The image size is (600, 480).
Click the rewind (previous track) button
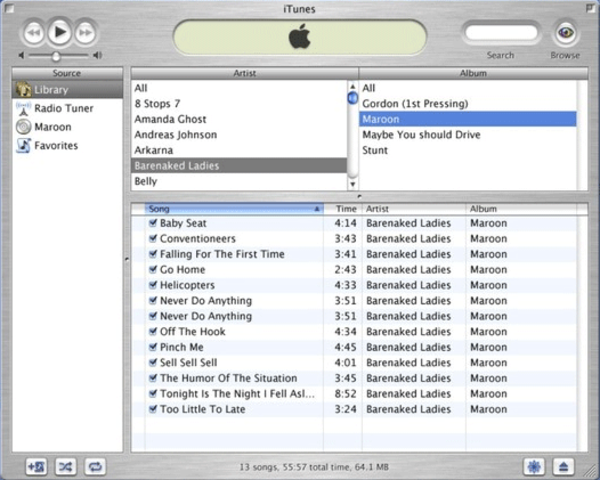[x=34, y=33]
